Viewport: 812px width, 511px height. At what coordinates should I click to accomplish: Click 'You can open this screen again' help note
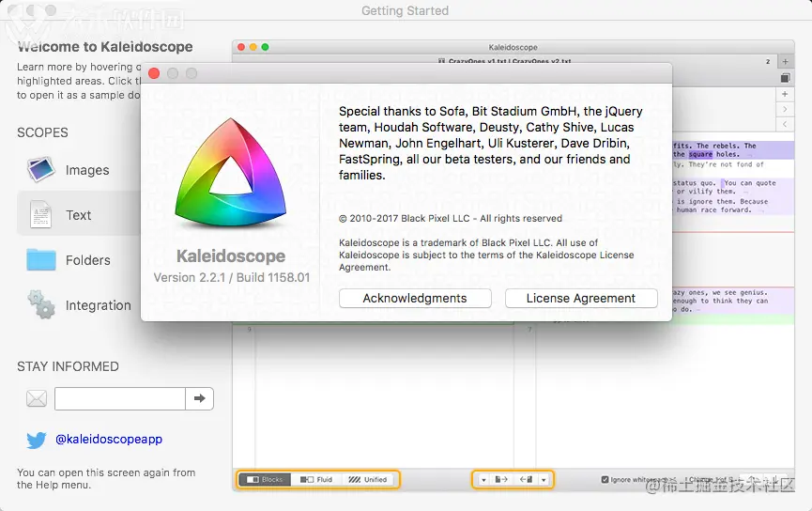(106, 479)
